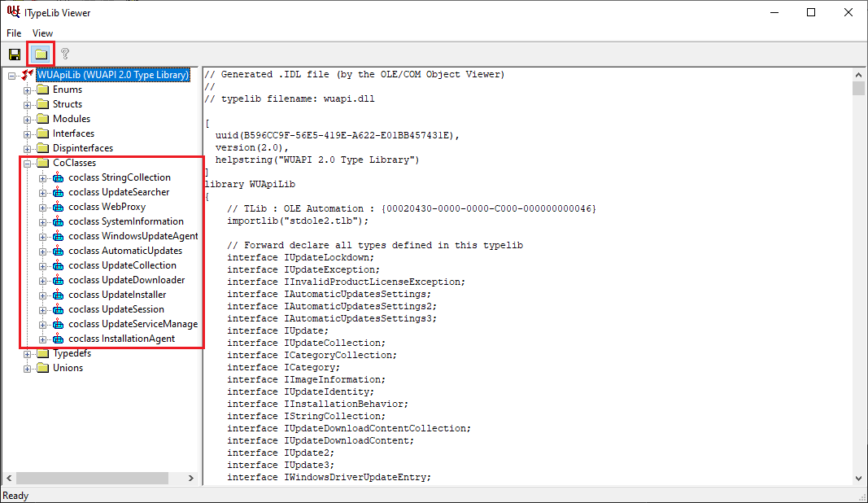Click the Modules folder icon
This screenshot has width=868, height=503.
click(x=43, y=119)
